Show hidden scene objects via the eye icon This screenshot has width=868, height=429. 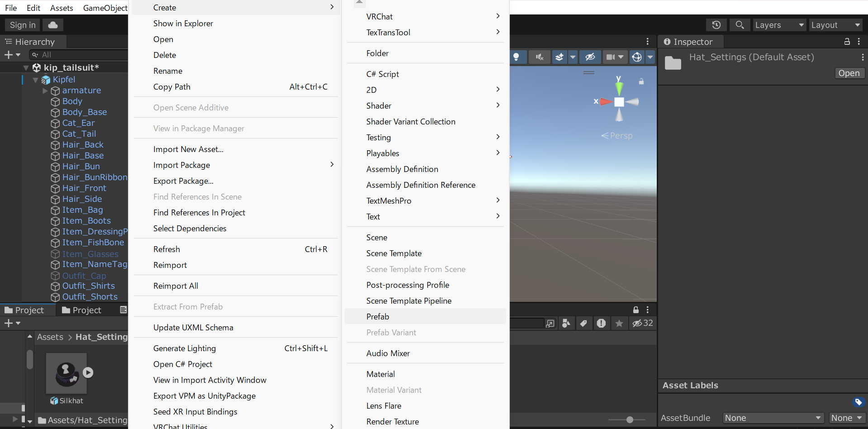(591, 57)
